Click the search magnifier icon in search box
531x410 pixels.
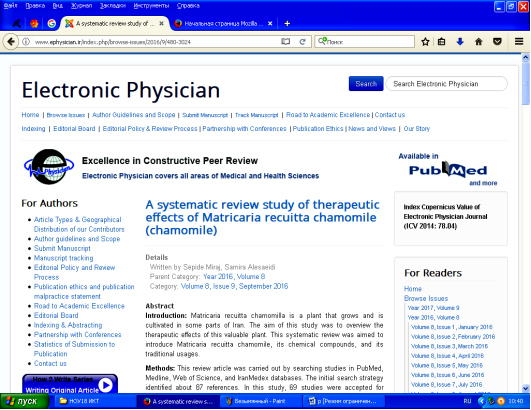coord(322,41)
